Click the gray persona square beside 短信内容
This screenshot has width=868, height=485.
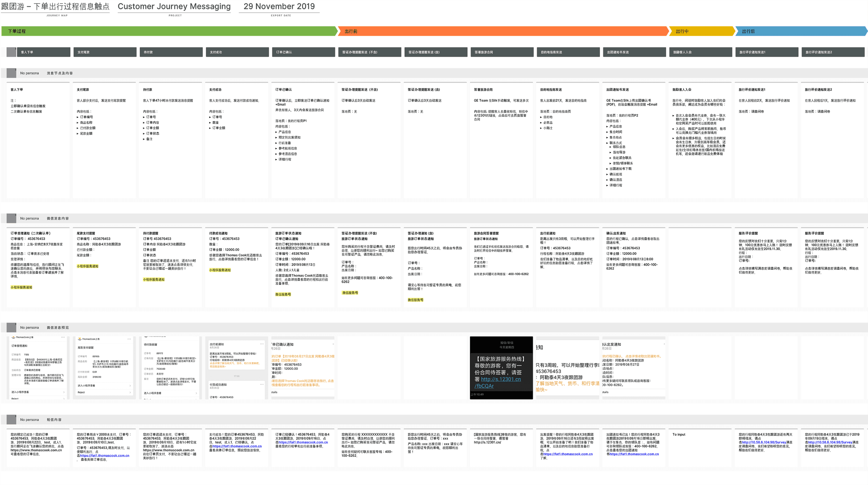12,420
